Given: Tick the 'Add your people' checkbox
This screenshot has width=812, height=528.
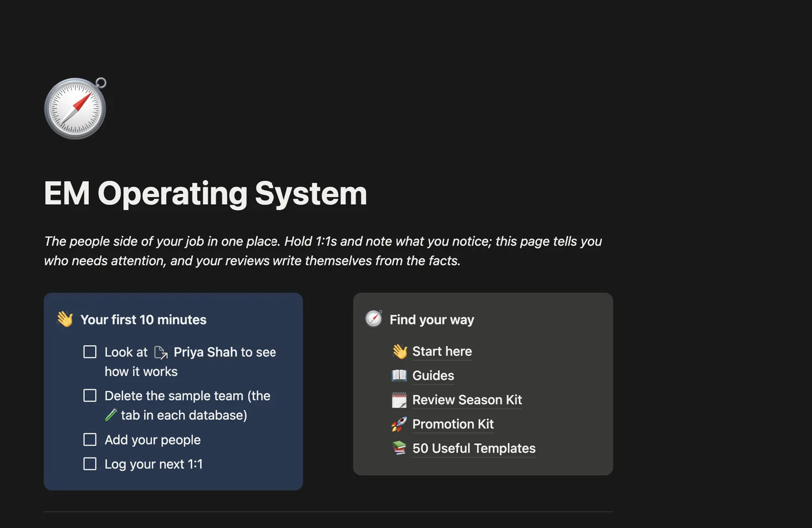Looking at the screenshot, I should (x=90, y=440).
